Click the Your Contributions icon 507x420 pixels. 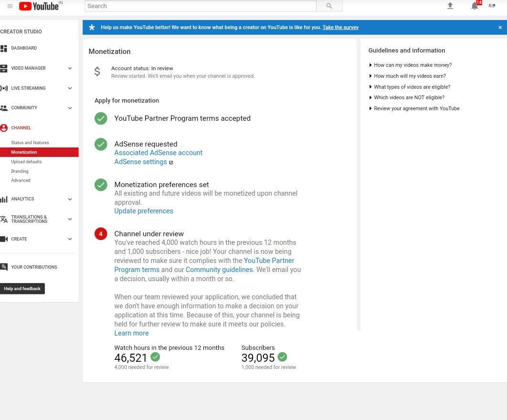pyautogui.click(x=4, y=267)
